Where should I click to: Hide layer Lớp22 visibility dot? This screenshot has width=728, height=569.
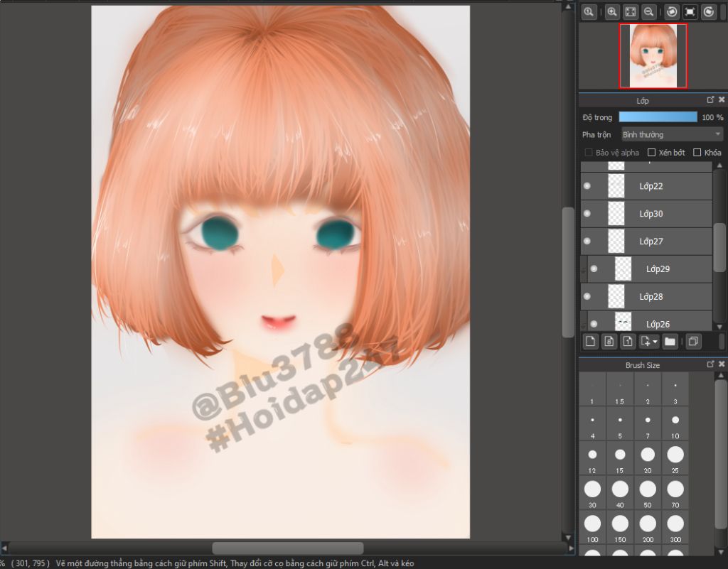[587, 186]
